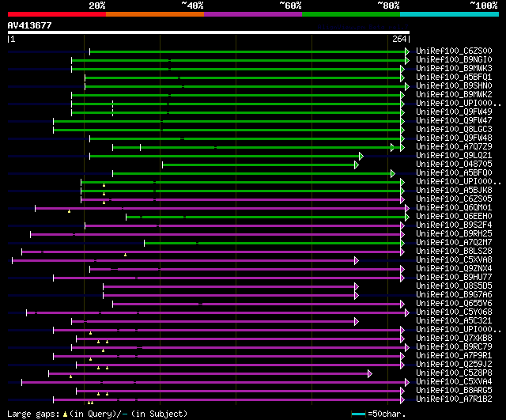Screen dimensions: 506x420
Task: Choose hit UniRef100_B9MWK2
Action: pos(454,95)
